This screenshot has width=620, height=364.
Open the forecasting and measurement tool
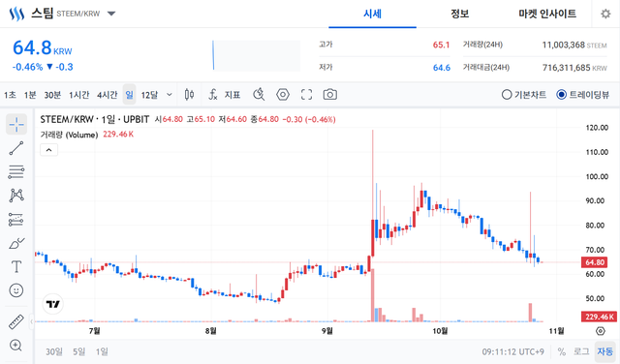16,220
